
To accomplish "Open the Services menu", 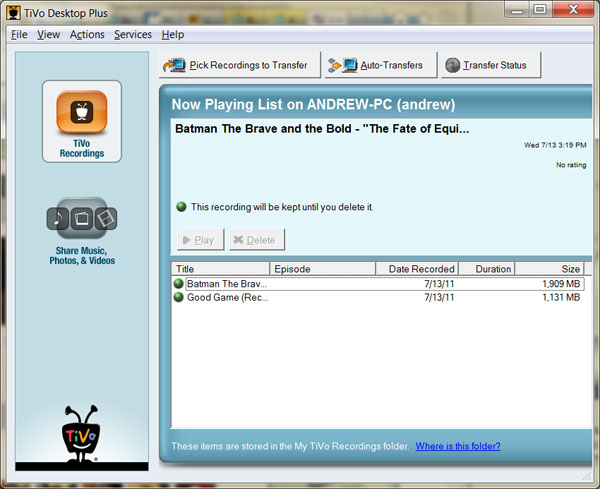I will [133, 34].
